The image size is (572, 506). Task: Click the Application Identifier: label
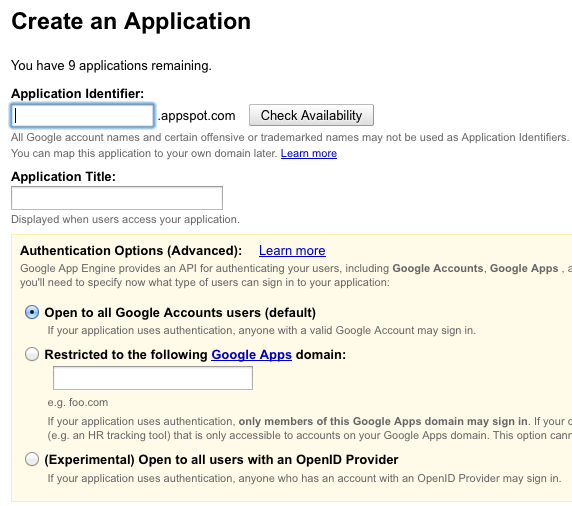(77, 94)
